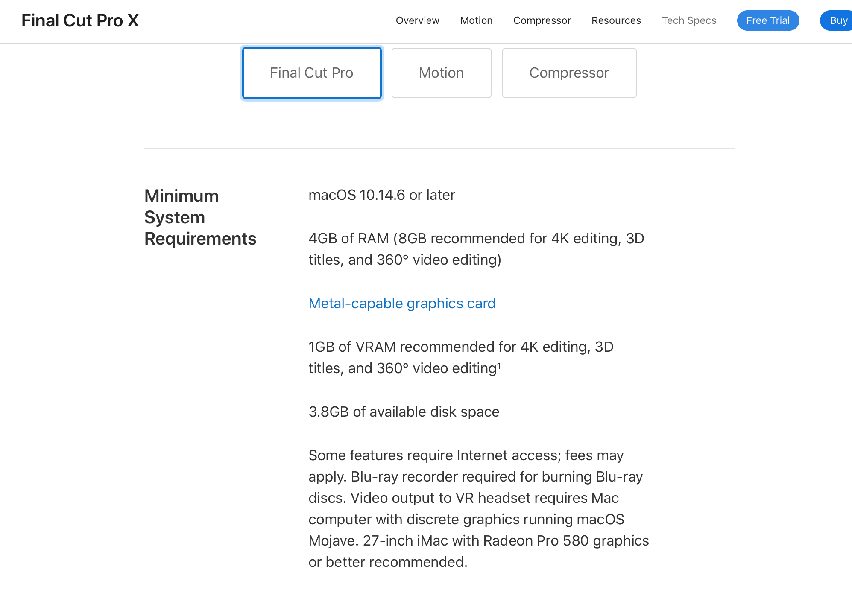Open the Resources navigation link
This screenshot has width=852, height=616.
click(x=616, y=20)
